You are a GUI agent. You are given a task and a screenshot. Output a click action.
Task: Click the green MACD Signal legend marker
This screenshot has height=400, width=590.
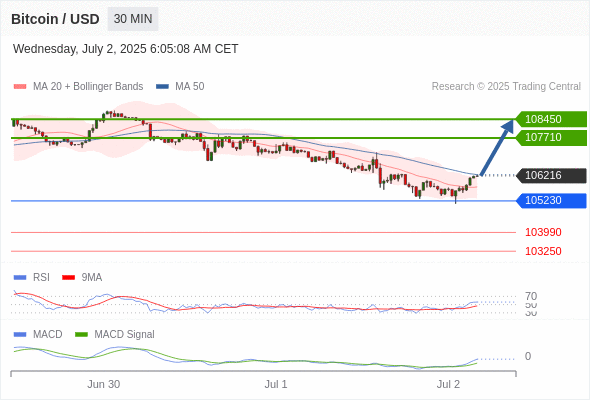coord(81,334)
